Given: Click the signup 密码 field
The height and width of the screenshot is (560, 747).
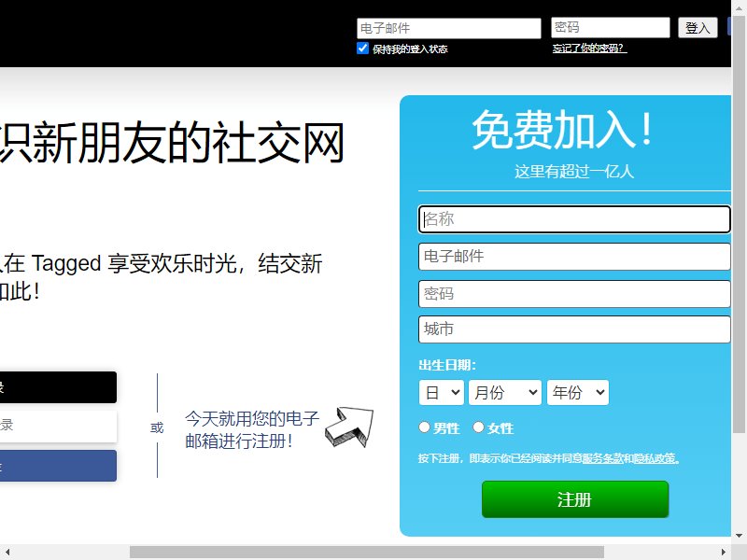Looking at the screenshot, I should pos(574,293).
